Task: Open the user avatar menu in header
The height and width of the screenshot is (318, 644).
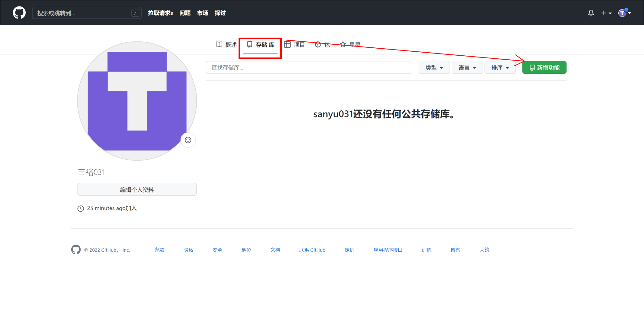Action: [x=624, y=13]
